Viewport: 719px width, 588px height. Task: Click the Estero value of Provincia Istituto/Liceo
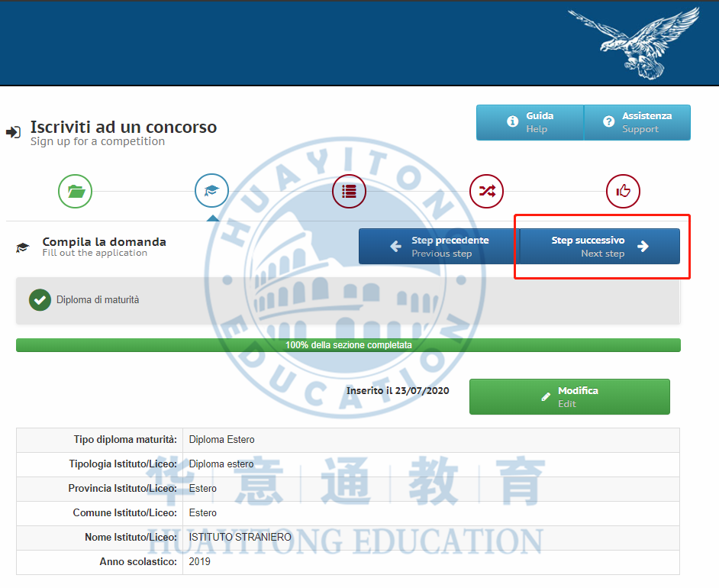coord(203,489)
